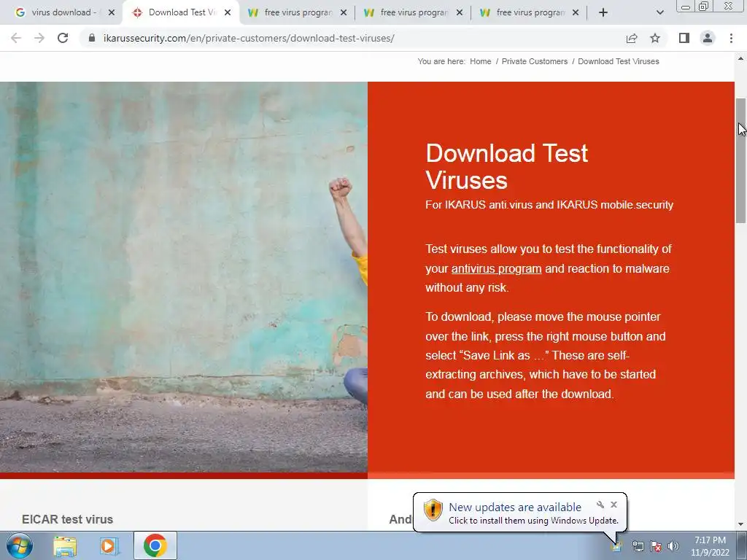Open the Windows Start menu
Screen dimensions: 747x560
pos(20,545)
